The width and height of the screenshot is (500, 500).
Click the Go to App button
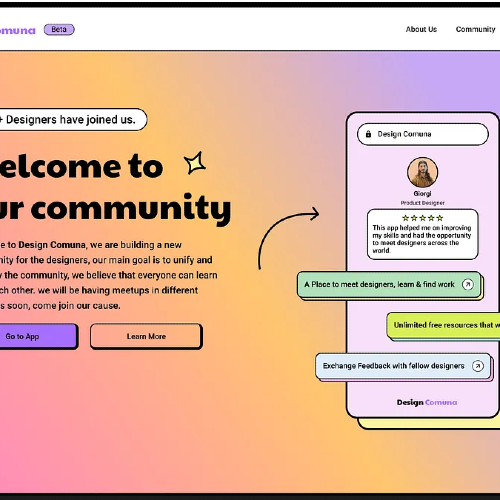point(38,336)
